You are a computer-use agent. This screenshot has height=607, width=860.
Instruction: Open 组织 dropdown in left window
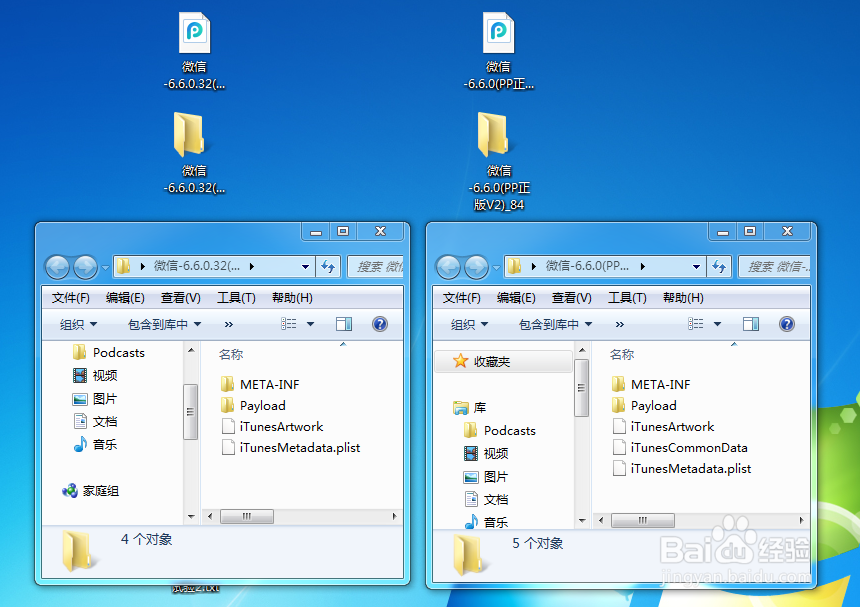[78, 324]
